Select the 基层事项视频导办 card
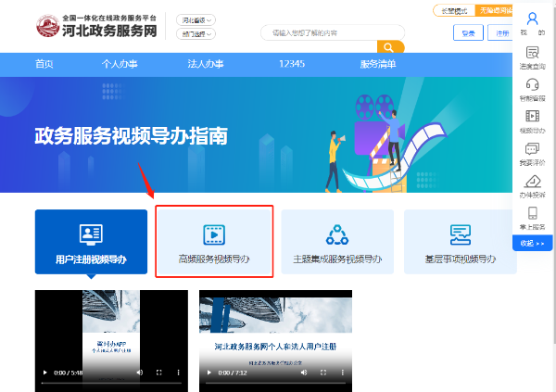The height and width of the screenshot is (392, 556). (x=461, y=242)
